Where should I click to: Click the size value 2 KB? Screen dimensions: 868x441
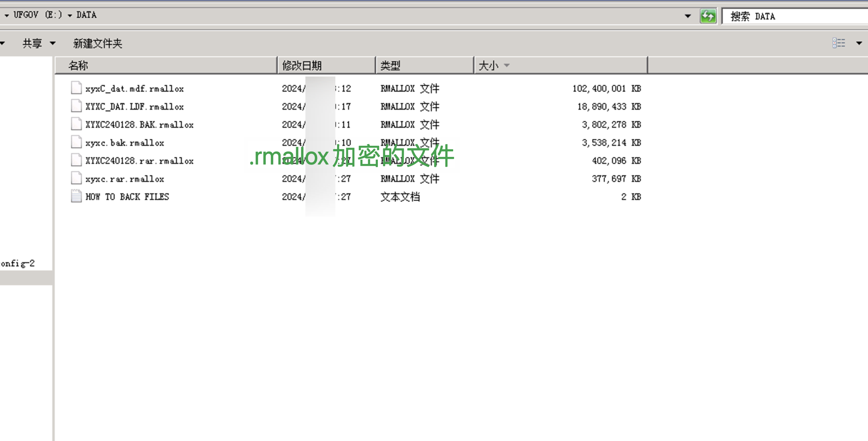pos(631,197)
